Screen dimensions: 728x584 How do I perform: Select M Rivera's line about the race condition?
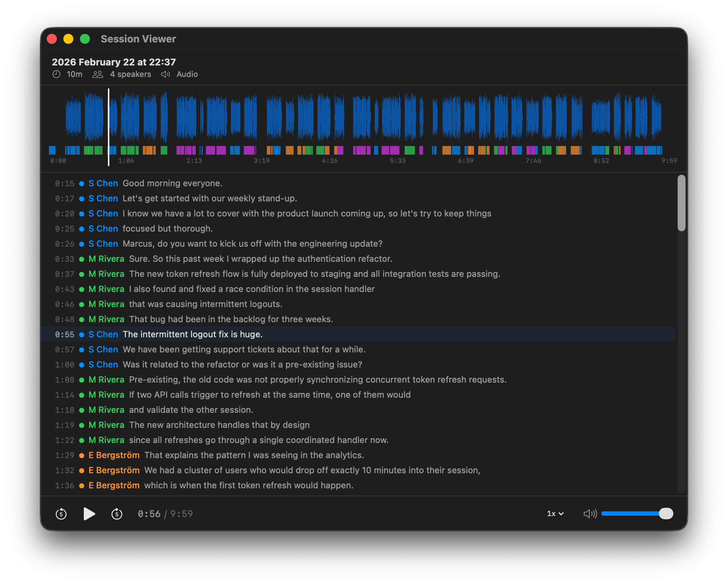pyautogui.click(x=252, y=289)
